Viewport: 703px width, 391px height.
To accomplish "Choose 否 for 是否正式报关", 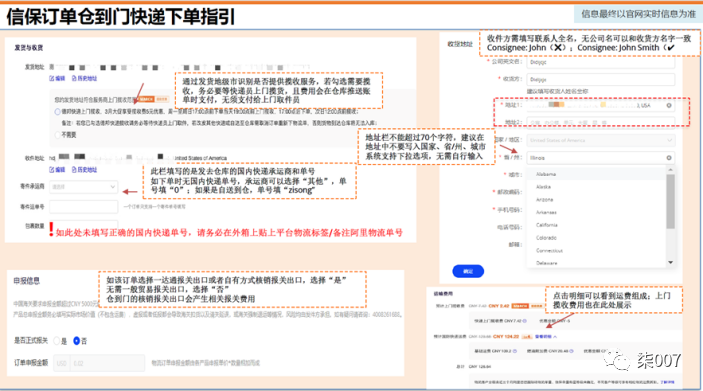I will [x=77, y=341].
